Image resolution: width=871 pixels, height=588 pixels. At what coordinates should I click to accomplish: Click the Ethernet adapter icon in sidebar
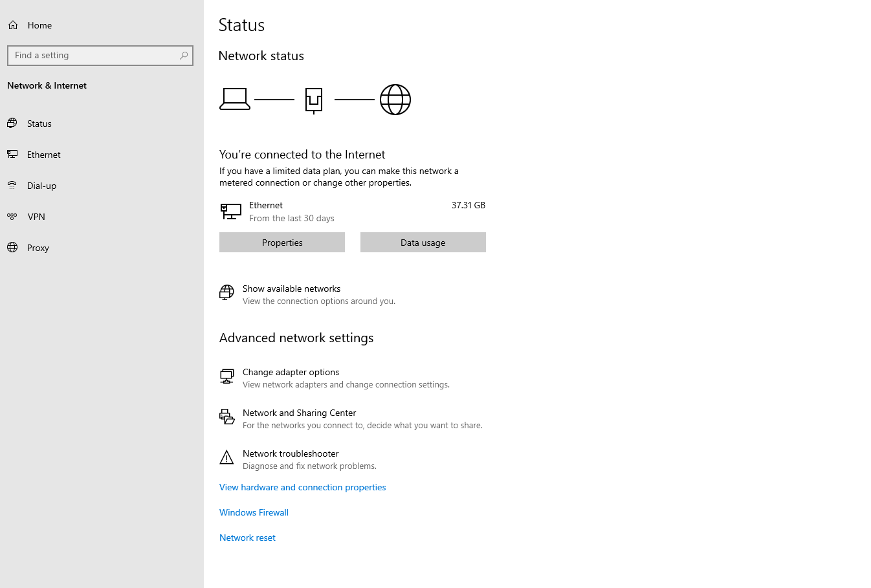pos(12,154)
